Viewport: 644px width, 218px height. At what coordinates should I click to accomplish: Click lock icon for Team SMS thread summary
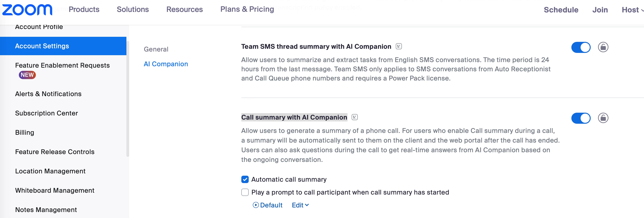pos(603,47)
